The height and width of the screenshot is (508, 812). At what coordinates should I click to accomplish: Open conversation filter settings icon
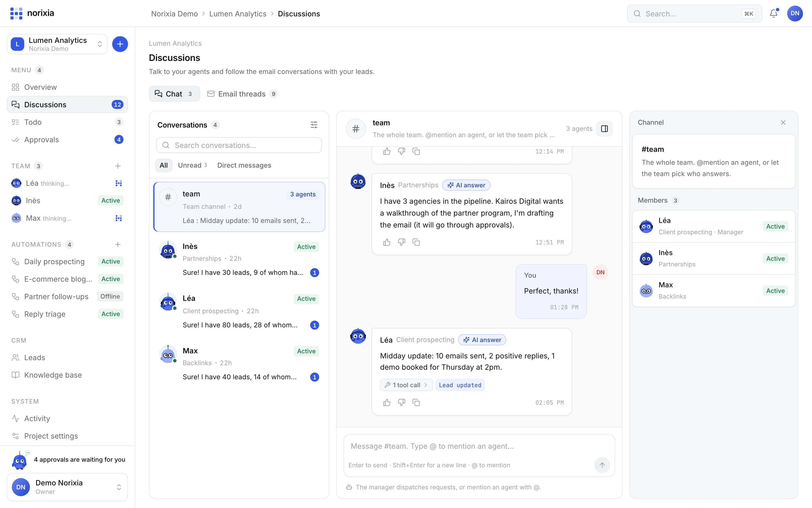(x=314, y=125)
